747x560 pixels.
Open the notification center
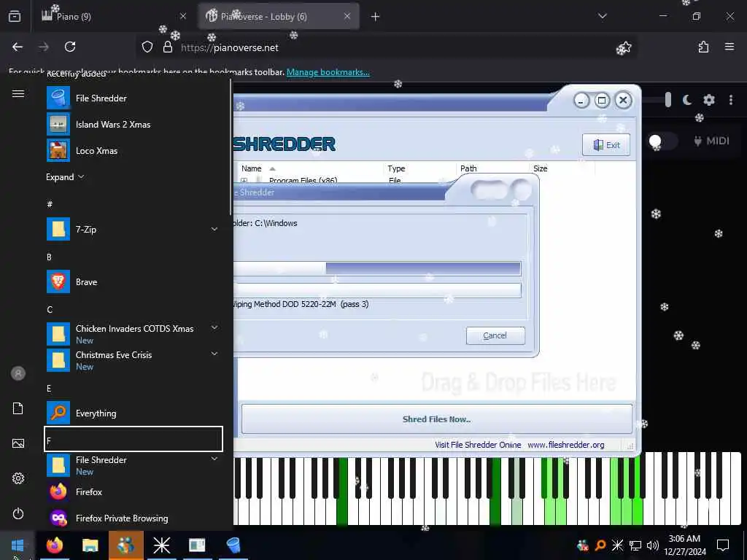point(723,545)
